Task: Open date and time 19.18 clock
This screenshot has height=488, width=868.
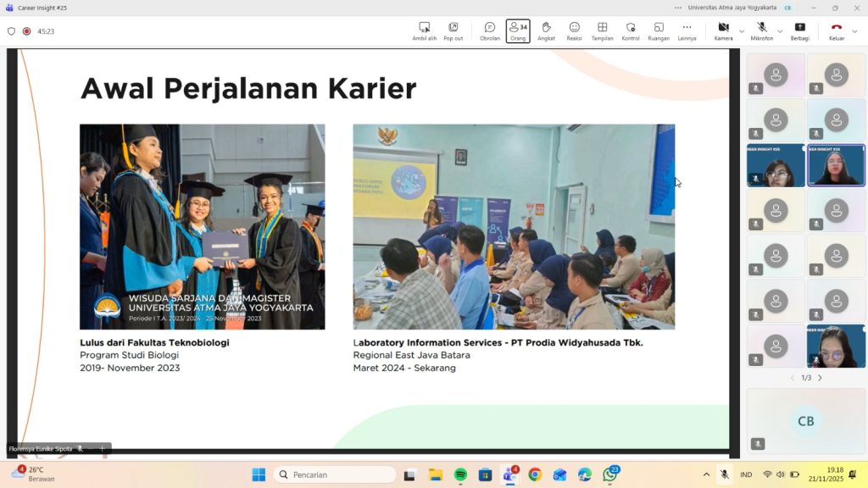Action: pyautogui.click(x=826, y=474)
